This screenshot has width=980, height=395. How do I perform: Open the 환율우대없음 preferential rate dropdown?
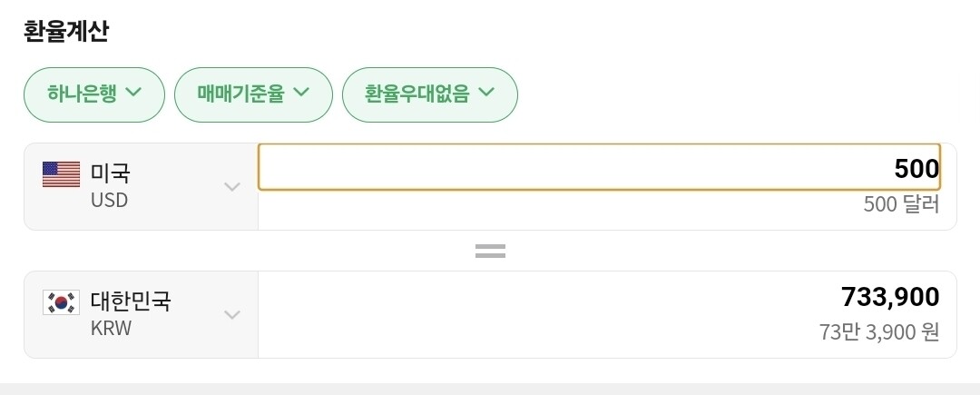pos(429,94)
